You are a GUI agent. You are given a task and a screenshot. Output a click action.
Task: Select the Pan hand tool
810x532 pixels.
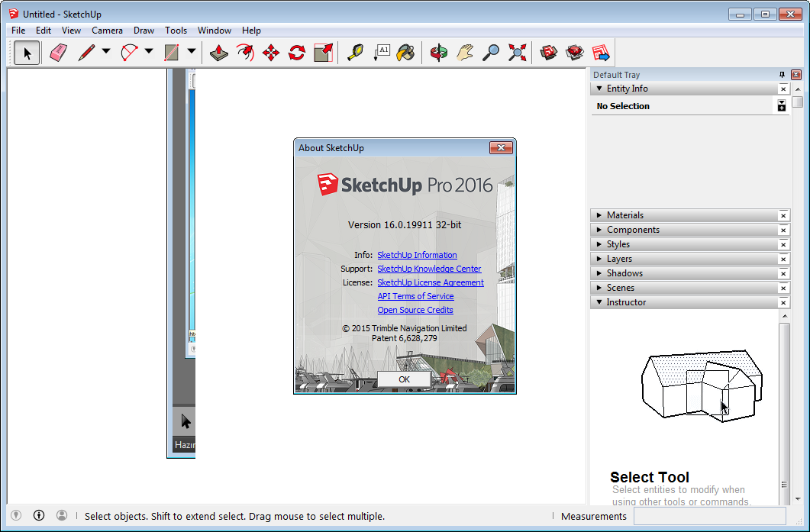pos(465,53)
